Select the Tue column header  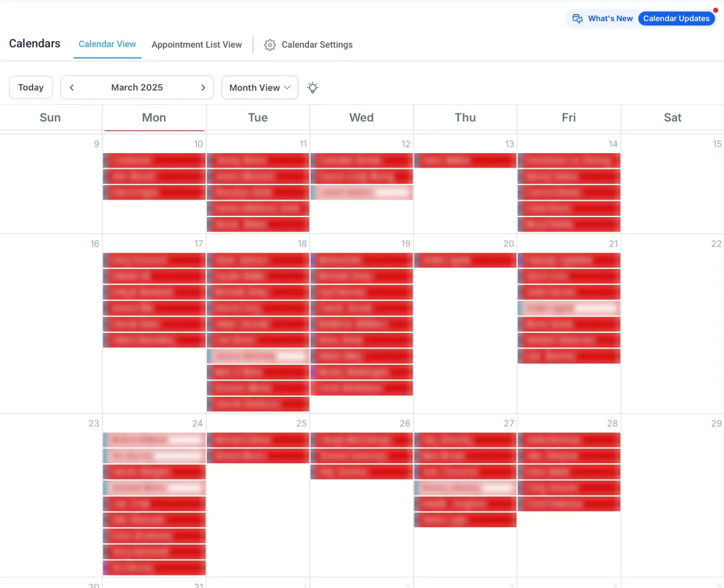pos(258,118)
